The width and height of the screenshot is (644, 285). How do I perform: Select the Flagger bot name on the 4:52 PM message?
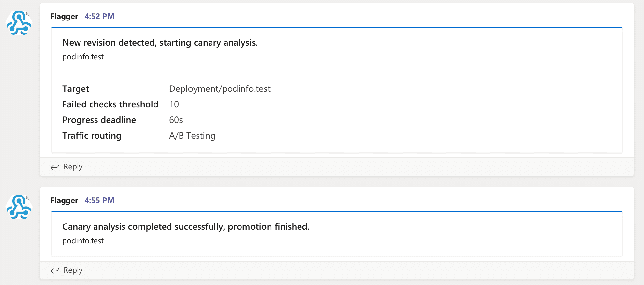[64, 16]
